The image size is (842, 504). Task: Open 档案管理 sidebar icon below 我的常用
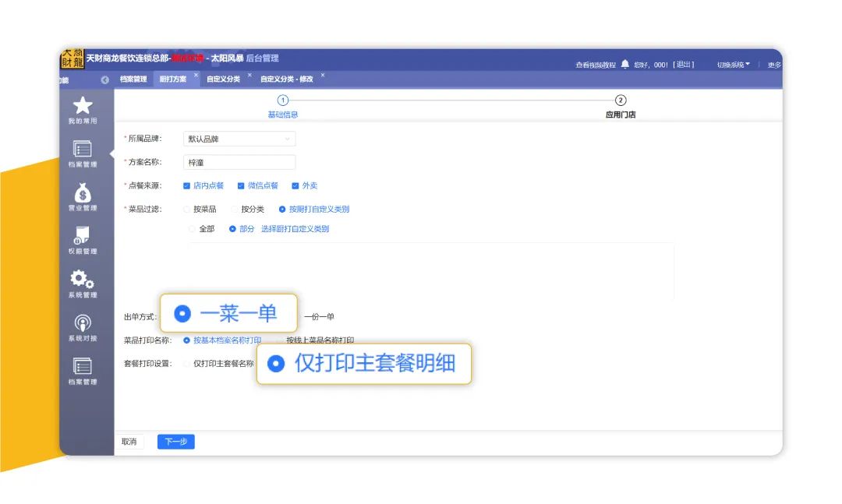pos(82,153)
